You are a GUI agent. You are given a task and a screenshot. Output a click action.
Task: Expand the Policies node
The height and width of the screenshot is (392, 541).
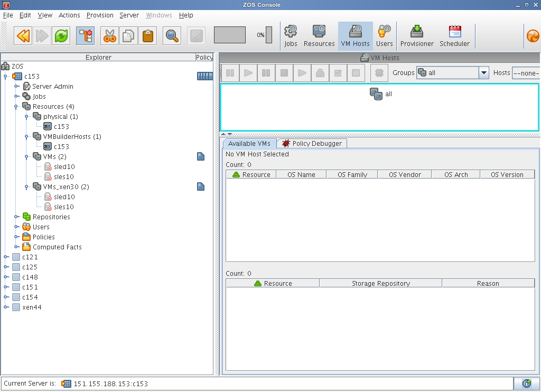16,237
